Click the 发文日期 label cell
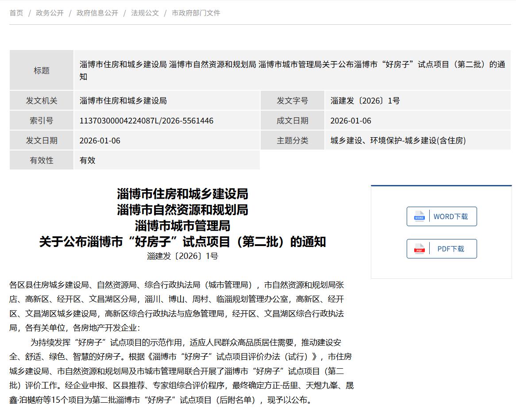 (x=42, y=141)
